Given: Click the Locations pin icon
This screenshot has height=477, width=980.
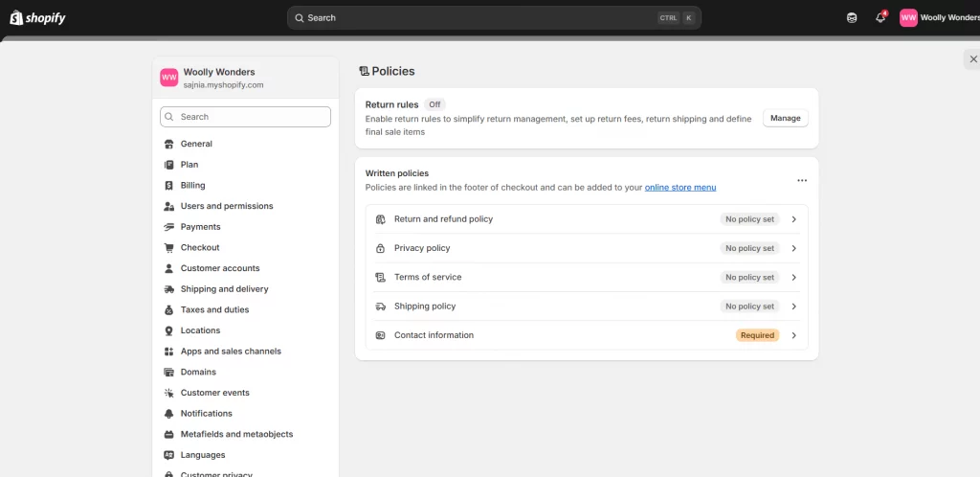Looking at the screenshot, I should (x=168, y=330).
